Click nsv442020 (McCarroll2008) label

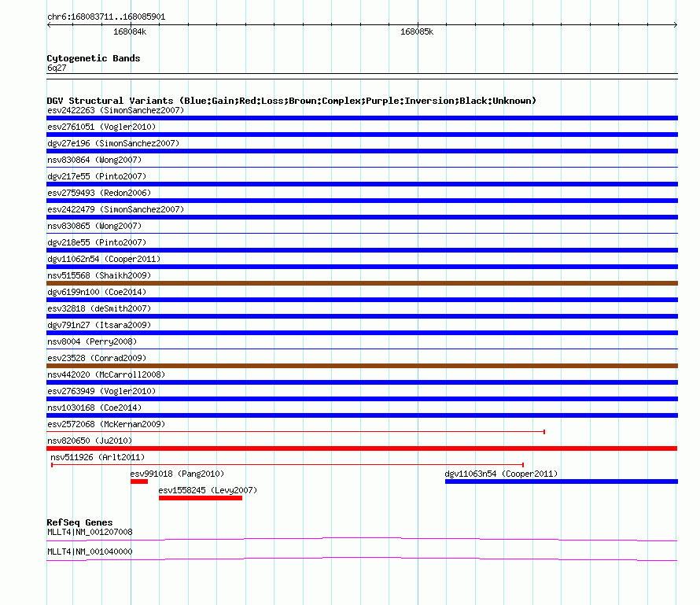106,374
